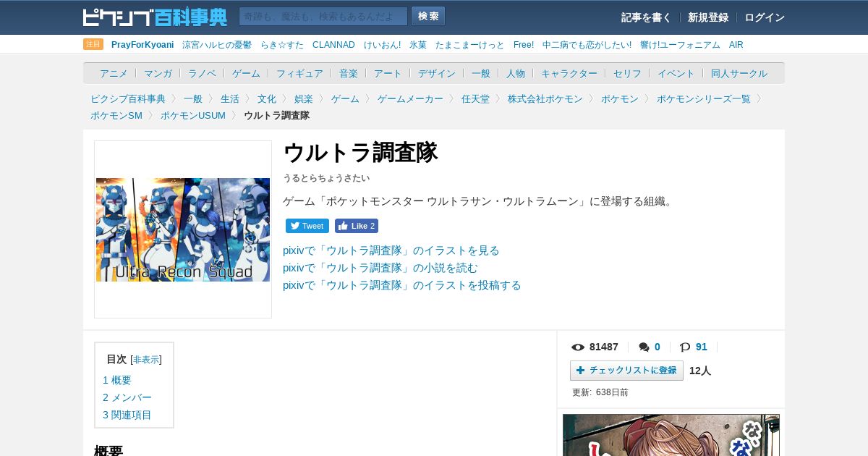The height and width of the screenshot is (456, 868).
Task: Hide table of contents via 非表示
Action: pyautogui.click(x=146, y=360)
